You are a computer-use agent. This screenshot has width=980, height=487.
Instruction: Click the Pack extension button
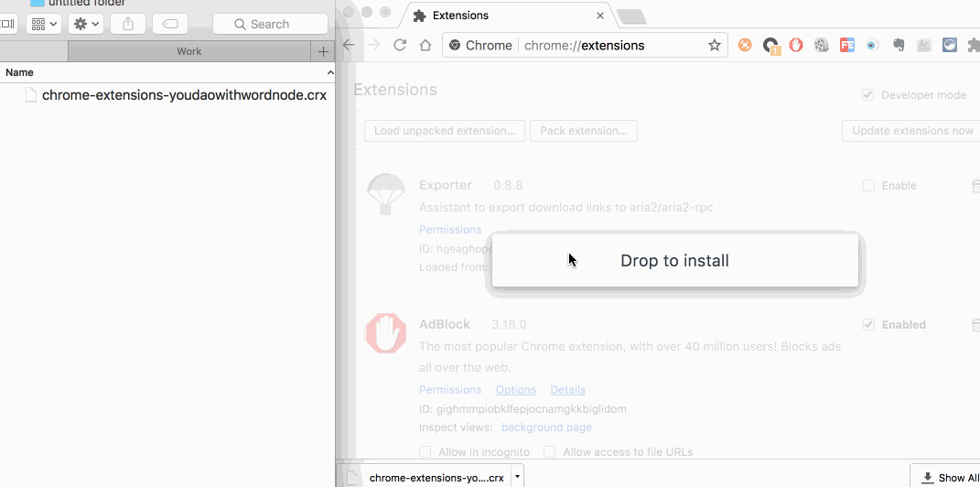(583, 131)
